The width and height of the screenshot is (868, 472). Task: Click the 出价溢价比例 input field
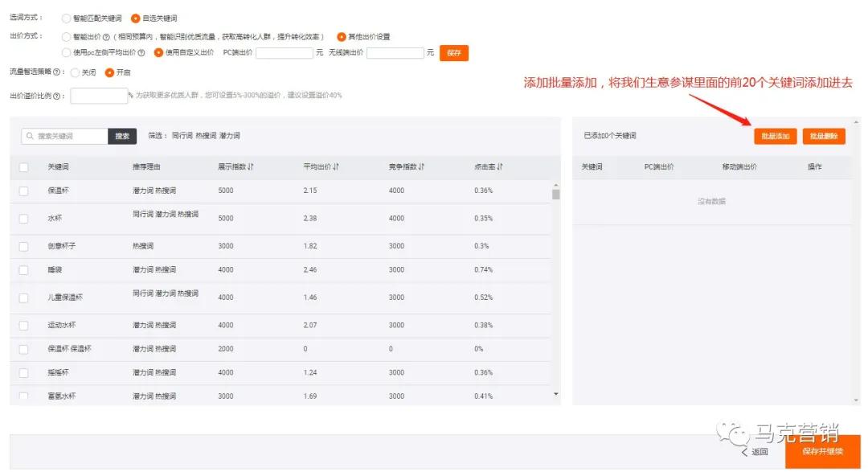[x=98, y=96]
